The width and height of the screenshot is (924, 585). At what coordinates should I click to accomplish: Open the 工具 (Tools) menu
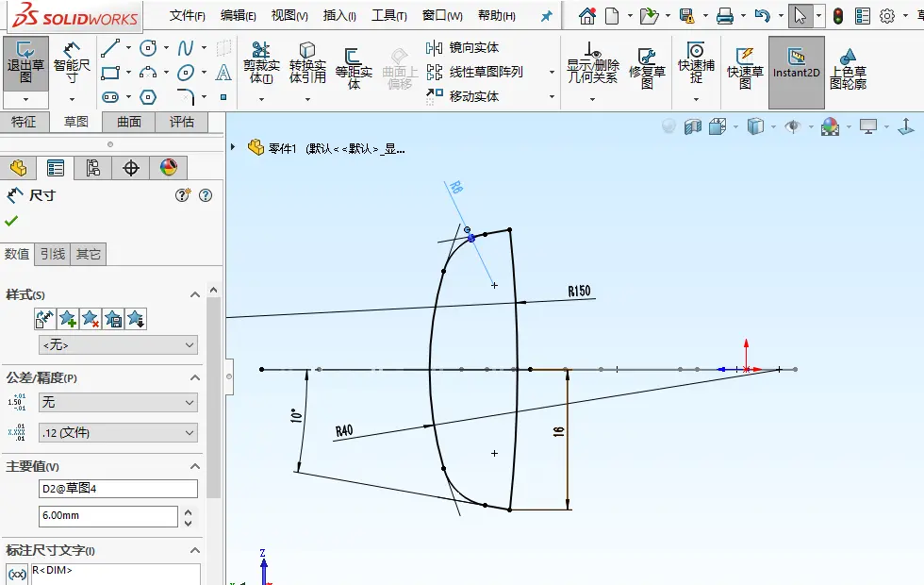[x=388, y=16]
